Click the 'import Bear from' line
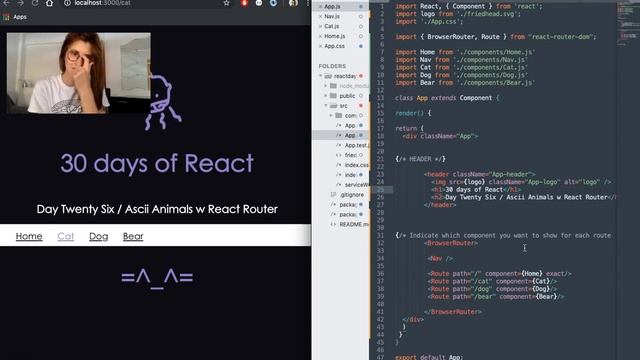Screen dimensions: 640x360 (465, 83)
